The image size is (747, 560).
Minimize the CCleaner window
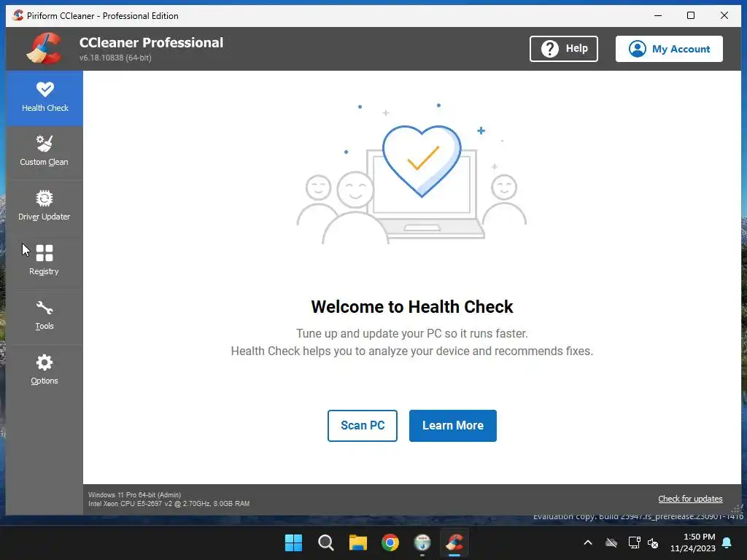[x=658, y=15]
